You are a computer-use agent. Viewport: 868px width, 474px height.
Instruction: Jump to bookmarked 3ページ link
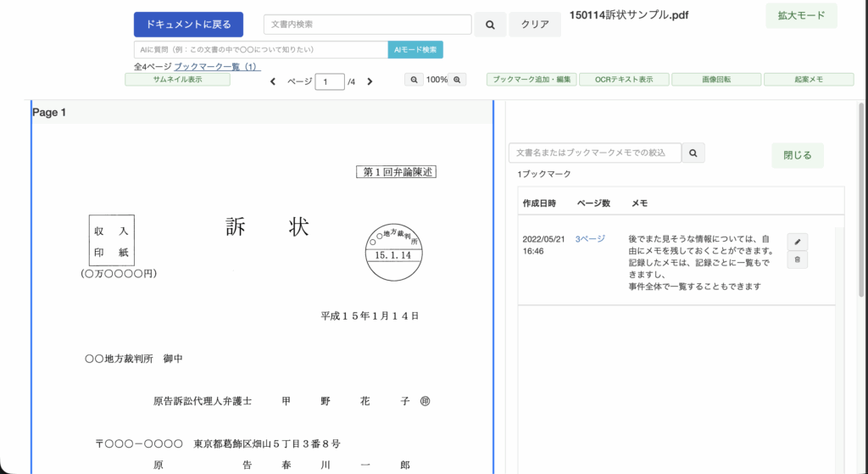point(590,240)
